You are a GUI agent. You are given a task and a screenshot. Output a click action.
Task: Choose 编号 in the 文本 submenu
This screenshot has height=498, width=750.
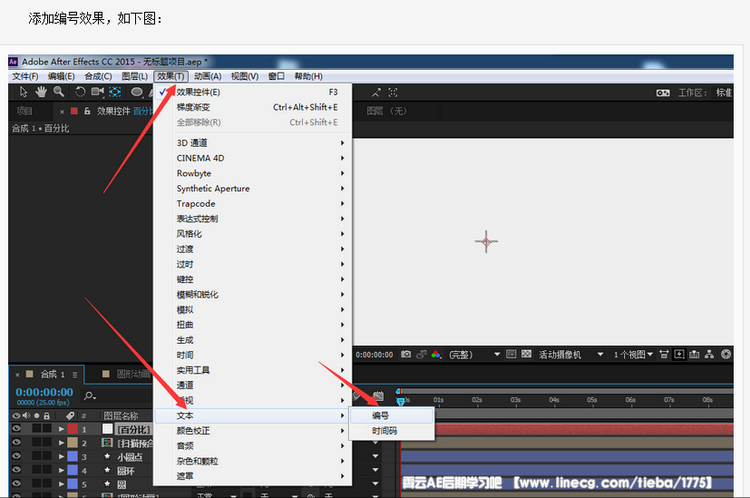tap(392, 416)
